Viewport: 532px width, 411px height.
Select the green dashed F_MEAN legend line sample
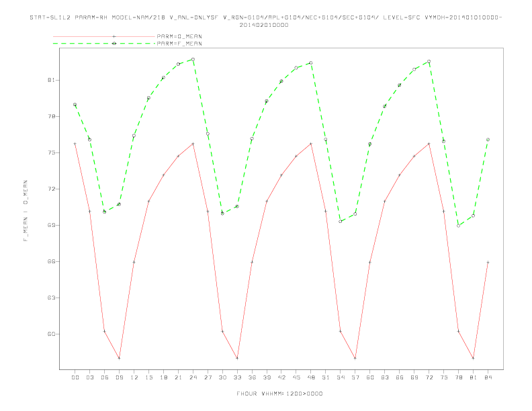(x=104, y=44)
